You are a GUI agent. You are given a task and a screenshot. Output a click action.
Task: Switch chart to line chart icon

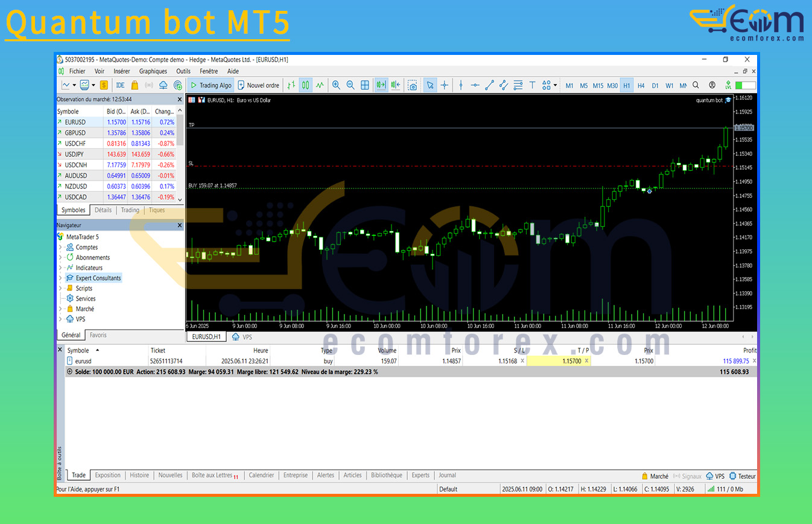tap(320, 85)
